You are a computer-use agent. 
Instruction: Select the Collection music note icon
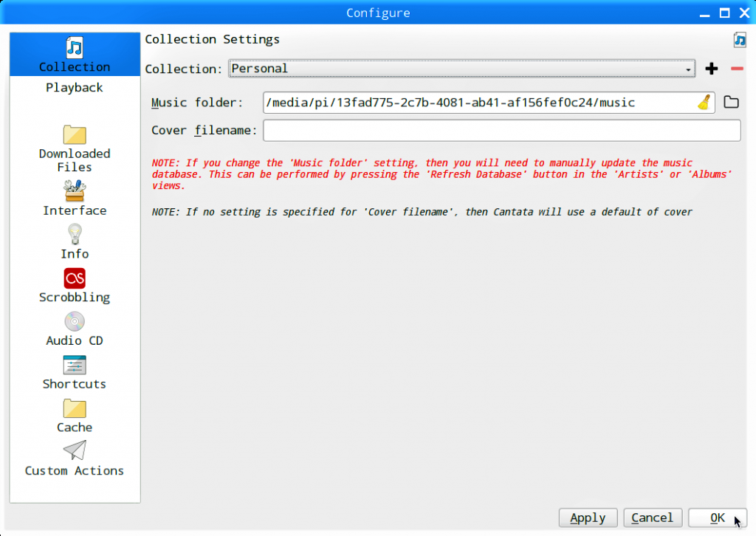(x=75, y=47)
